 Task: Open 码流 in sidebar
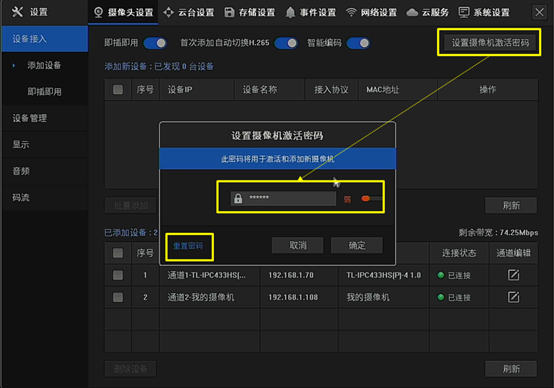pyautogui.click(x=45, y=198)
